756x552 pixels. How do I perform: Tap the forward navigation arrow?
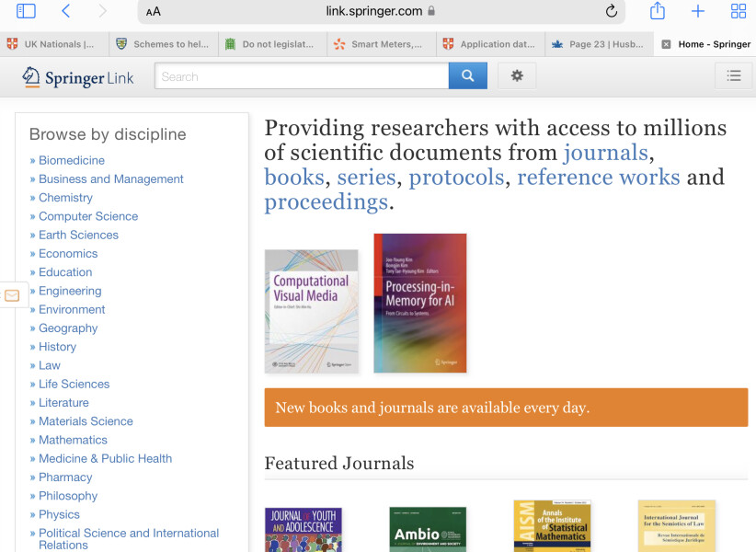click(102, 11)
